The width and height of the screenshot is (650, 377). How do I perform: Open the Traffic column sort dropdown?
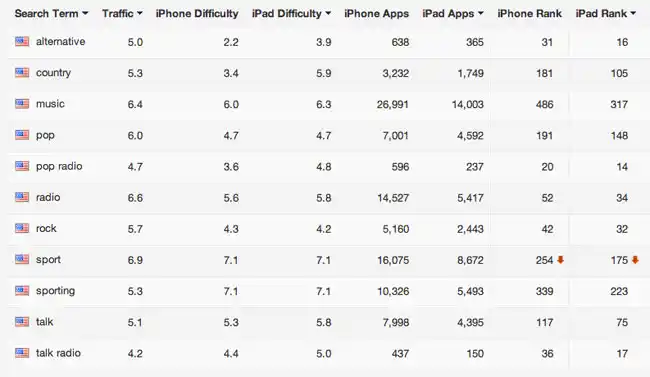(140, 14)
